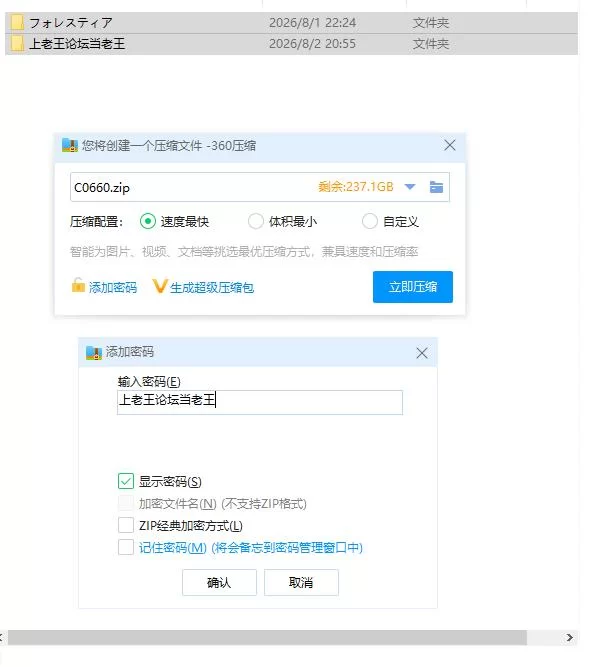
Task: Uncheck the 显示密码(S) checkbox
Action: pyautogui.click(x=126, y=481)
